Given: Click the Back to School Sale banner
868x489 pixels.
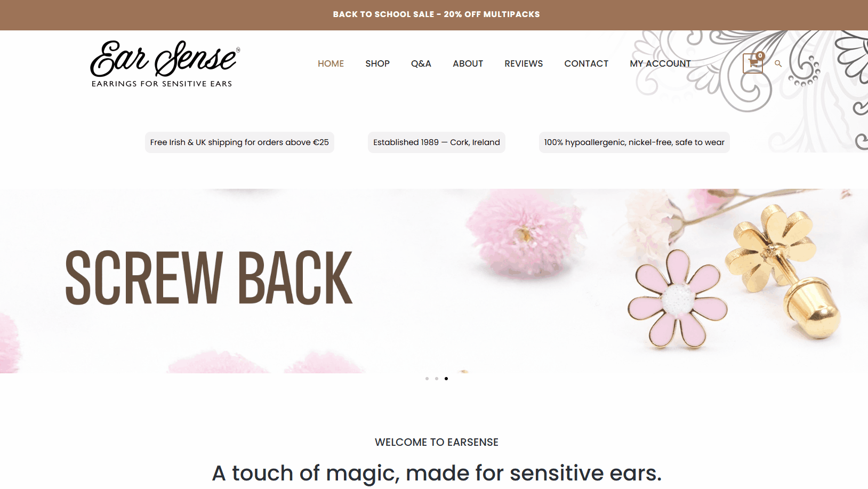Looking at the screenshot, I should pyautogui.click(x=436, y=14).
